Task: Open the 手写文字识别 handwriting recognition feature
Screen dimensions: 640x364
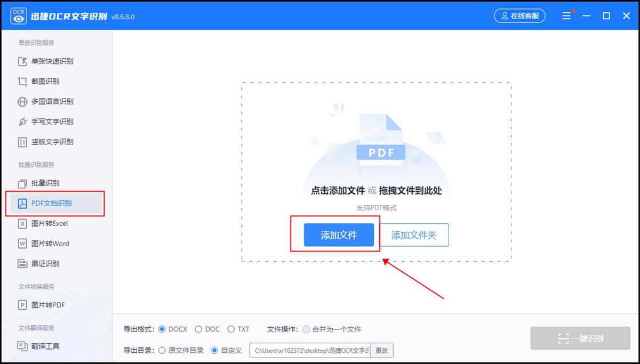Action: click(53, 122)
